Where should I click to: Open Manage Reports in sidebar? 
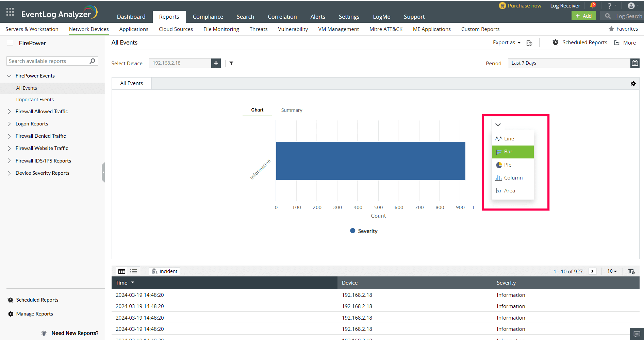pyautogui.click(x=30, y=314)
